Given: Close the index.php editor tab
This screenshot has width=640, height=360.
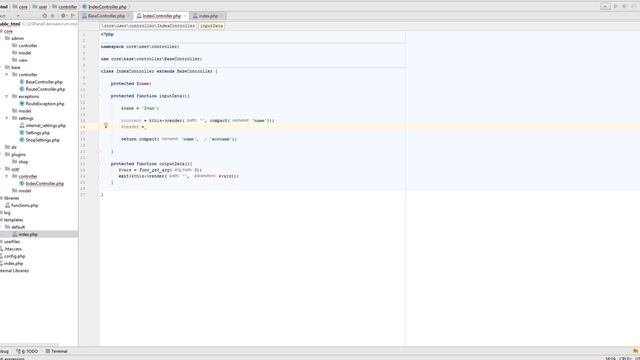Looking at the screenshot, I should (222, 16).
